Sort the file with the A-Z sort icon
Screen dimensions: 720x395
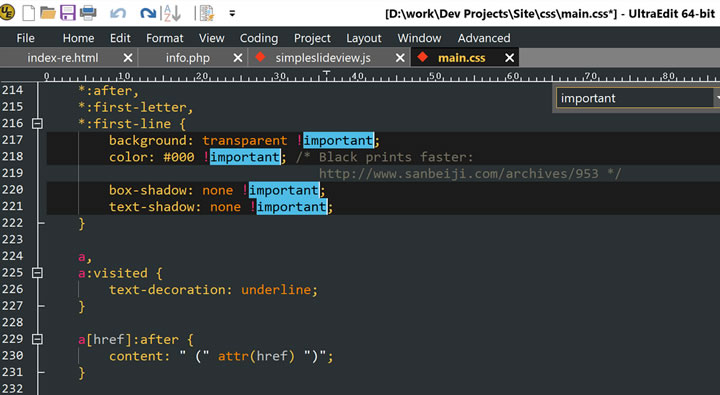tap(172, 13)
